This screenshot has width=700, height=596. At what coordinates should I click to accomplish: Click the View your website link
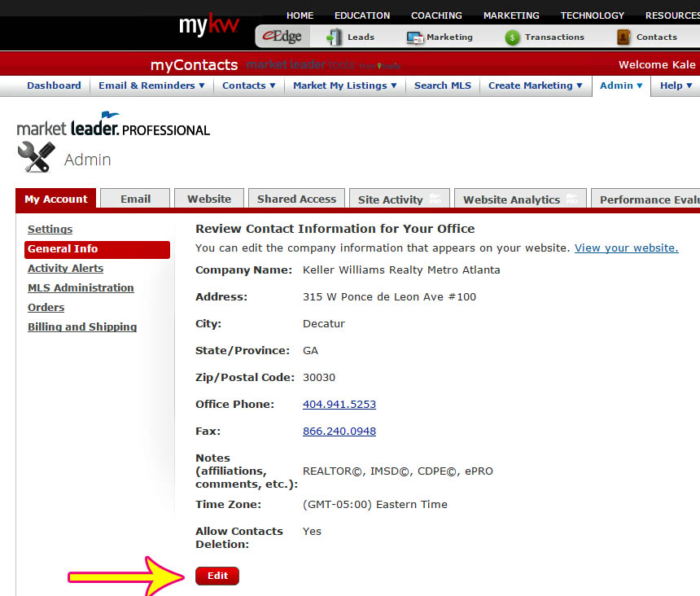tap(627, 248)
